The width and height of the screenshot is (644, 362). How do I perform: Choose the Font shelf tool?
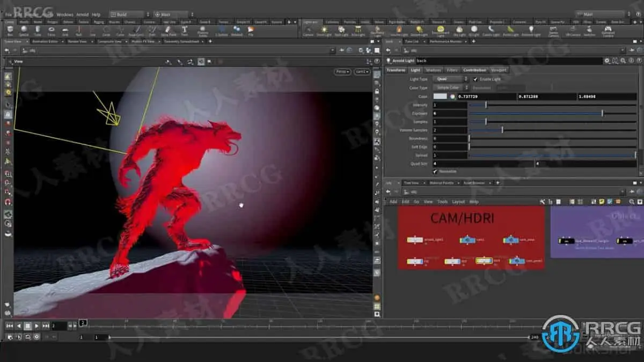click(184, 30)
